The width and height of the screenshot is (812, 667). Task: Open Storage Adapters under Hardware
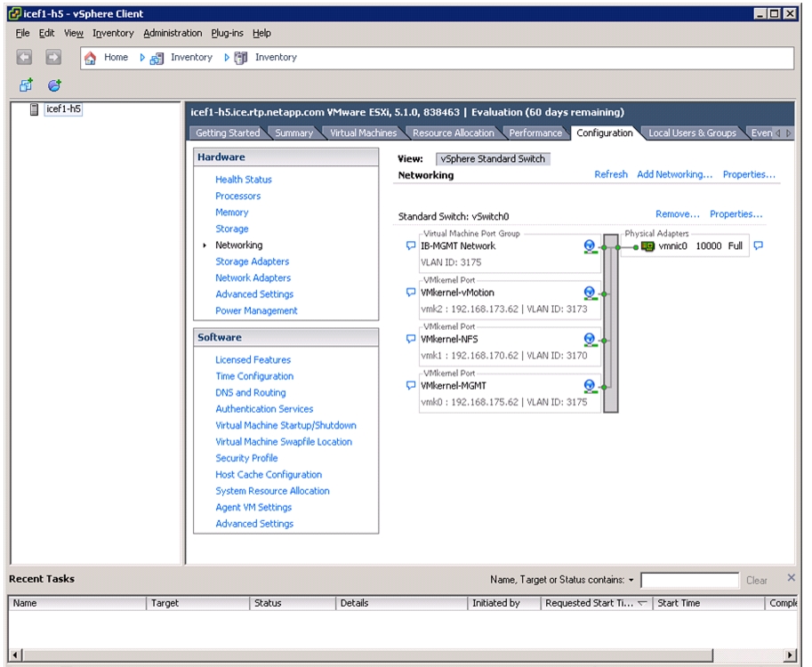253,261
